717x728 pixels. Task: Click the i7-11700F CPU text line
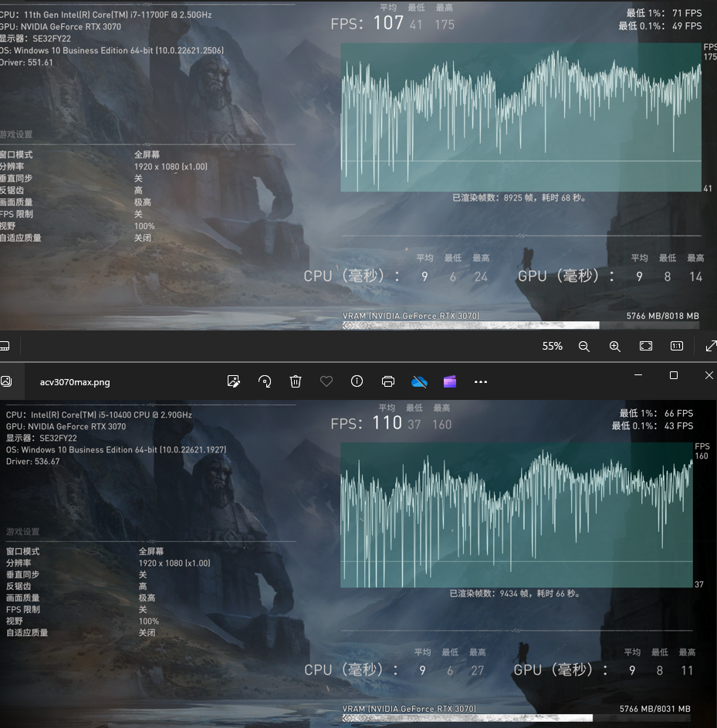point(106,15)
